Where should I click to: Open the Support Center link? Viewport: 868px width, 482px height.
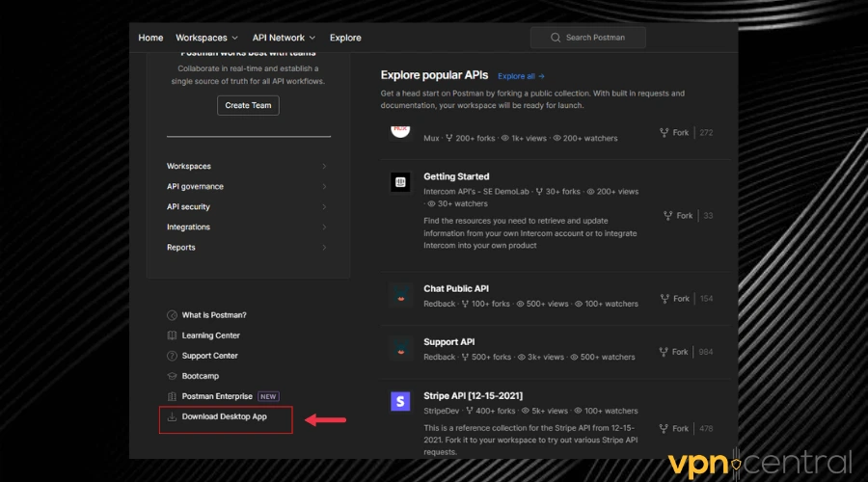coord(210,356)
